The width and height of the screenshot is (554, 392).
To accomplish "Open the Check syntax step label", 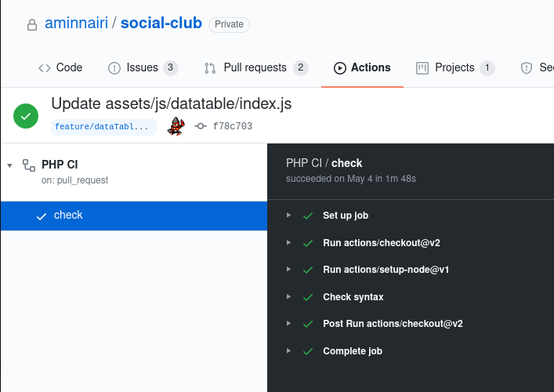I will coord(353,297).
